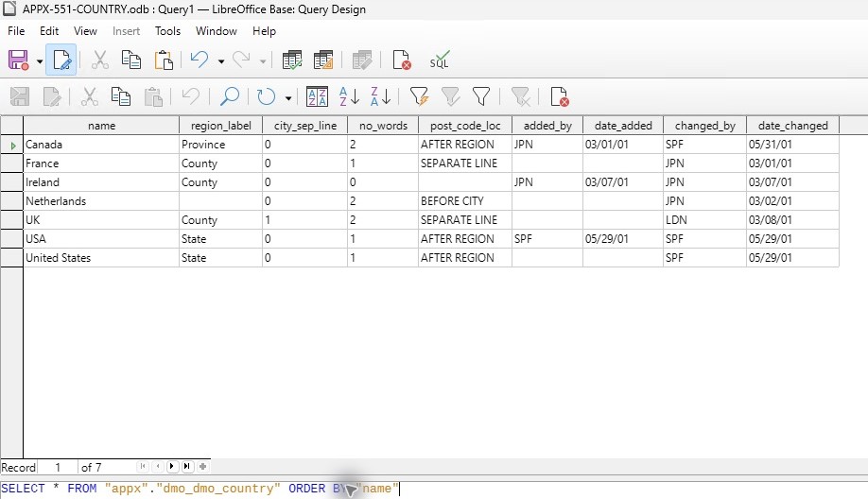The image size is (868, 499).
Task: Click the "United States" name cell
Action: pos(101,258)
